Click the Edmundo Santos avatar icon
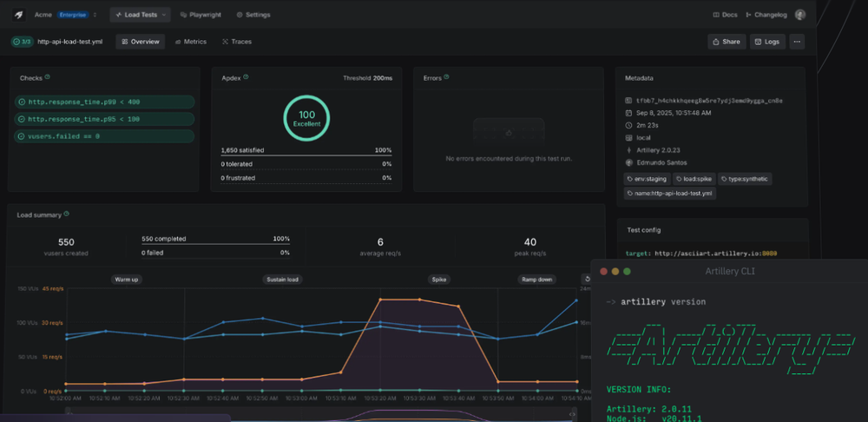The image size is (868, 422). pyautogui.click(x=628, y=163)
